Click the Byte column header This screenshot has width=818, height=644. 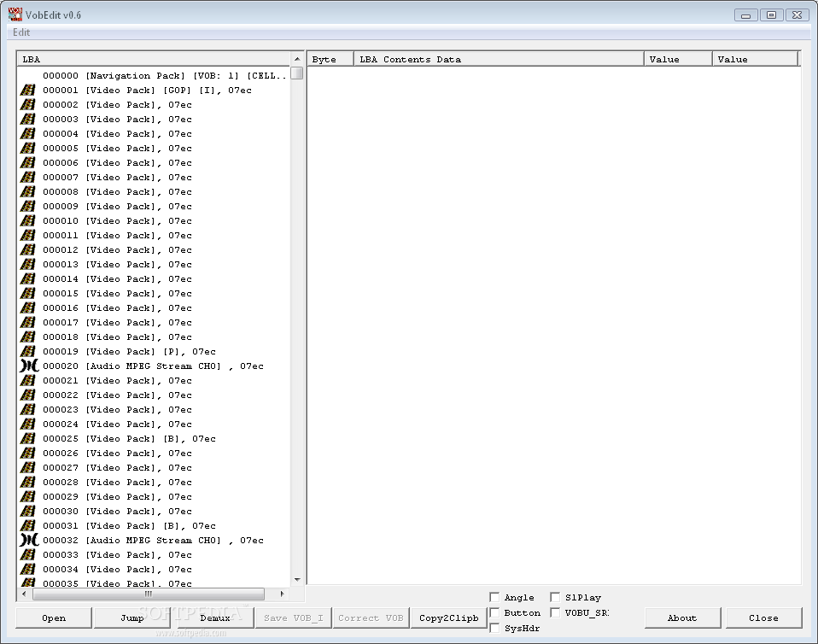(x=330, y=59)
